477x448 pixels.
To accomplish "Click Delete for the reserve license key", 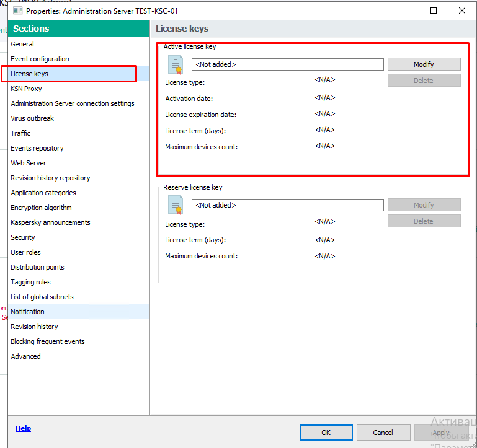I will [424, 221].
